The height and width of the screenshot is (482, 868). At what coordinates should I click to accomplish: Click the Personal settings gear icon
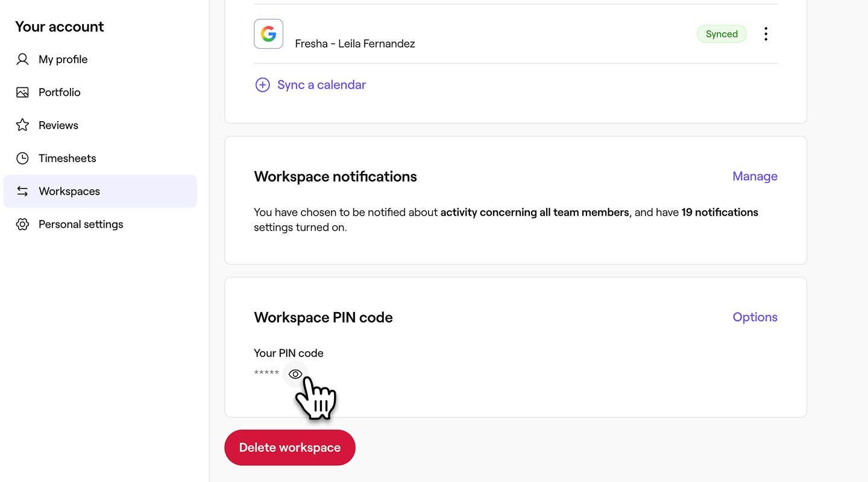(x=22, y=224)
